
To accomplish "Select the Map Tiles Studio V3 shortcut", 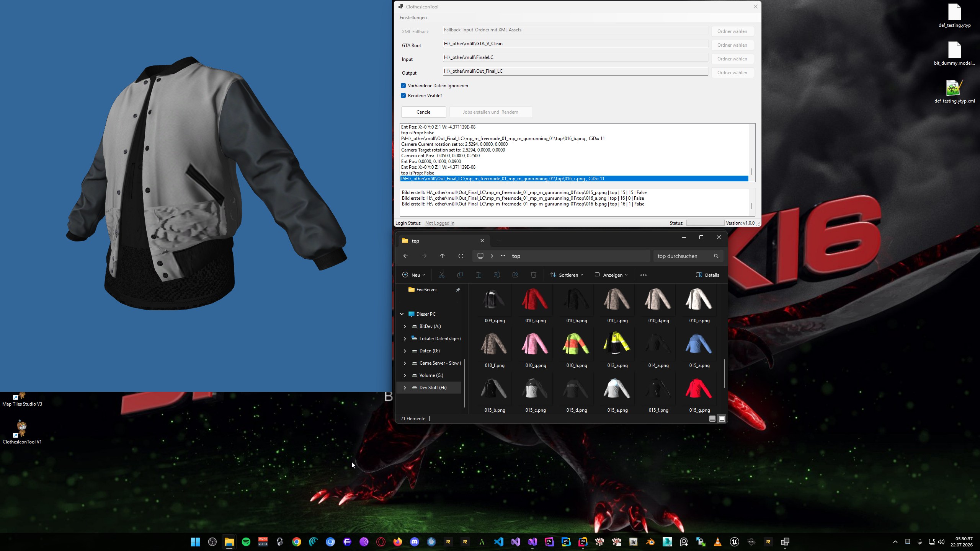I will (x=22, y=399).
